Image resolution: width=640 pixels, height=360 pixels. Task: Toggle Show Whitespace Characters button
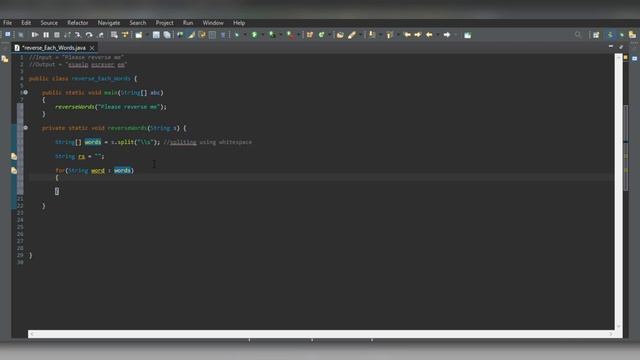[x=223, y=35]
